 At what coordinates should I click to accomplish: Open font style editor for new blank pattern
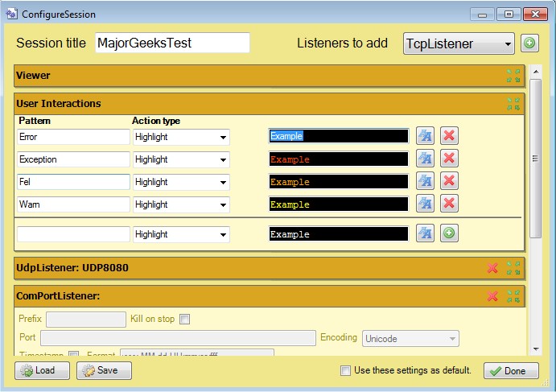click(425, 233)
